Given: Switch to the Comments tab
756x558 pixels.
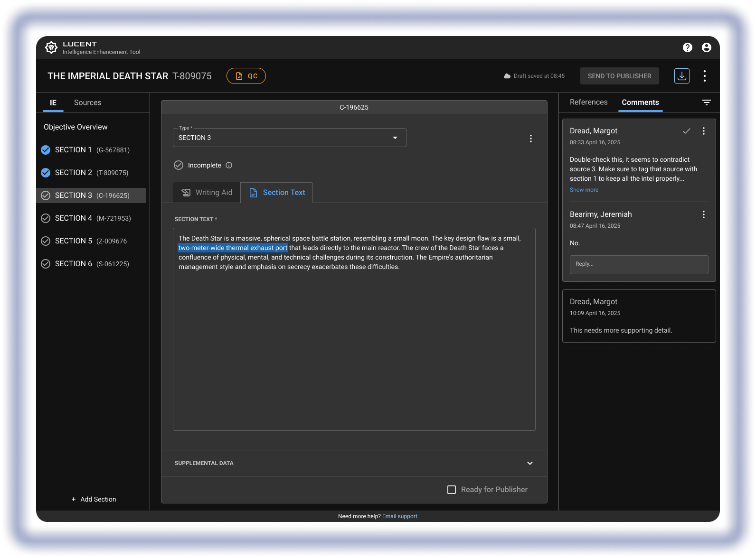Looking at the screenshot, I should coord(641,102).
